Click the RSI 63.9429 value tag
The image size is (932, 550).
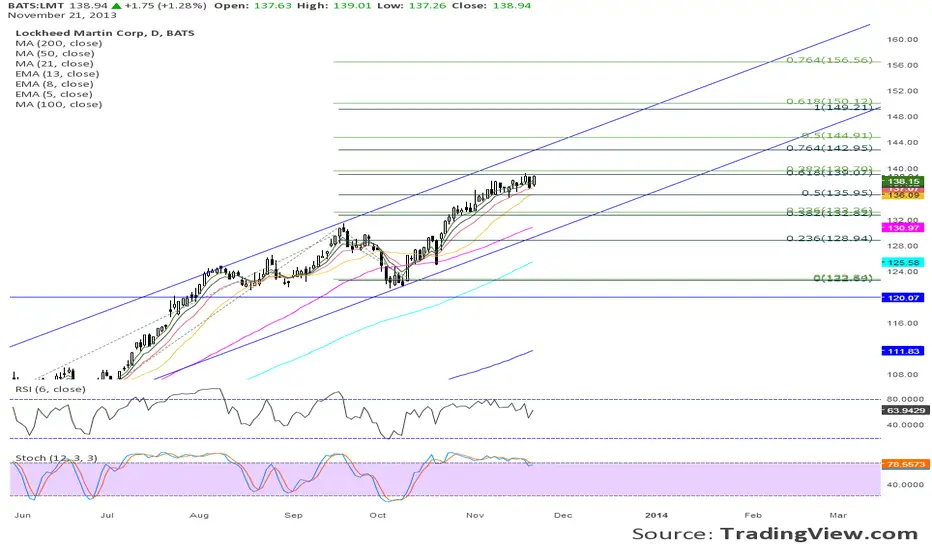click(x=905, y=410)
